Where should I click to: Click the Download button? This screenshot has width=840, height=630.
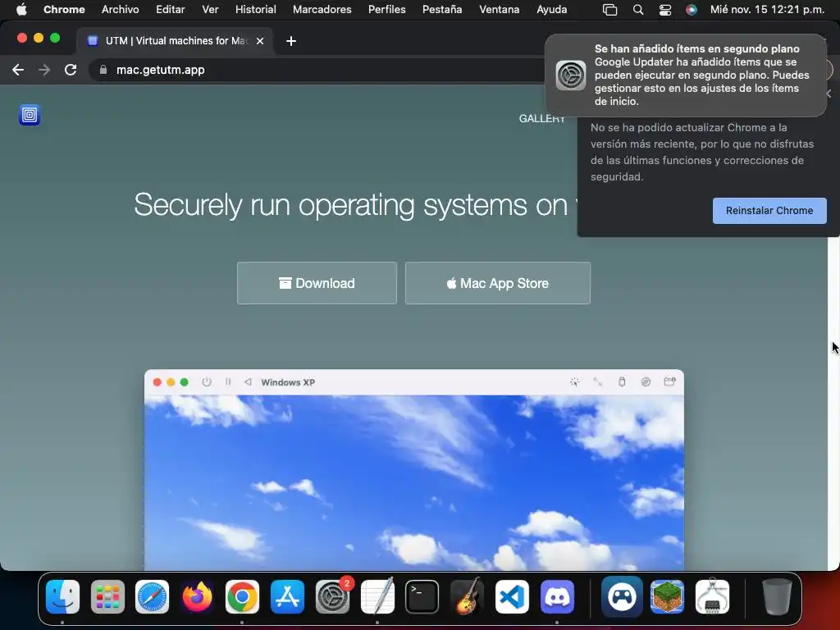coord(317,283)
